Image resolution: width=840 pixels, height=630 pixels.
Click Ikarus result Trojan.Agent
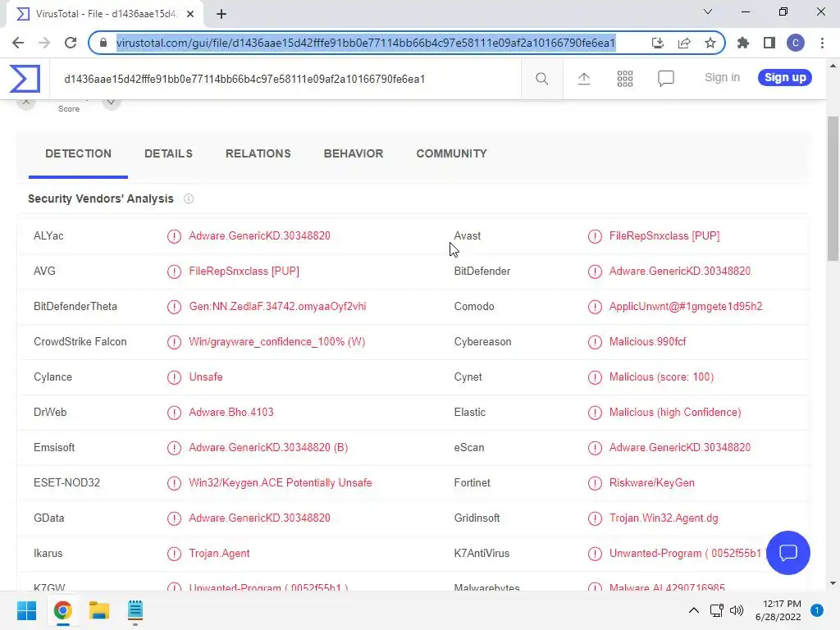point(219,554)
